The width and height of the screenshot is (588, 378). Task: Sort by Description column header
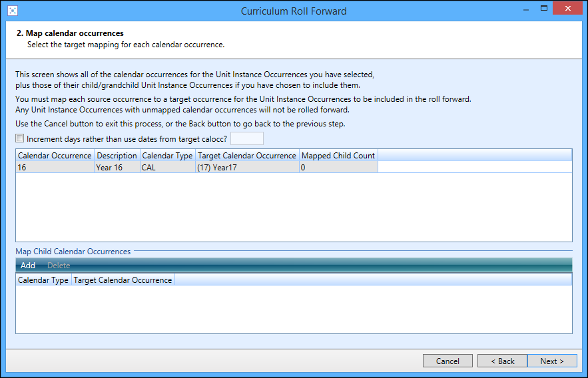(117, 156)
